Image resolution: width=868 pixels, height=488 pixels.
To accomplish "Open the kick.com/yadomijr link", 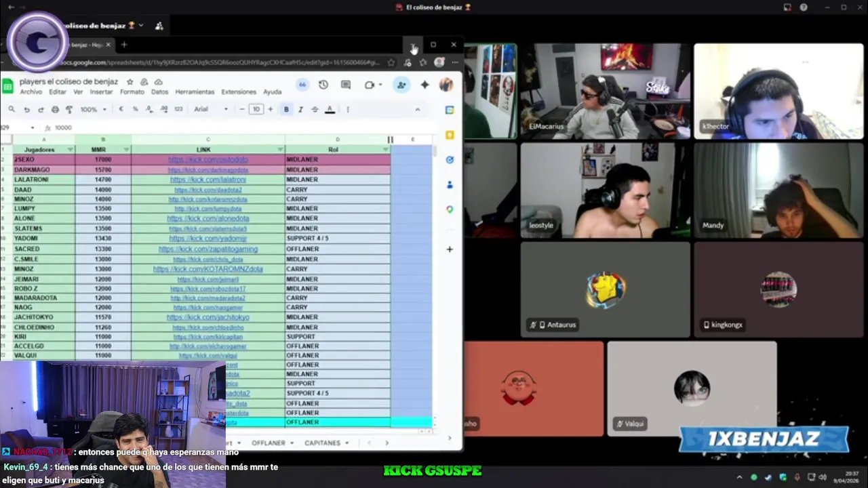I will pyautogui.click(x=208, y=239).
